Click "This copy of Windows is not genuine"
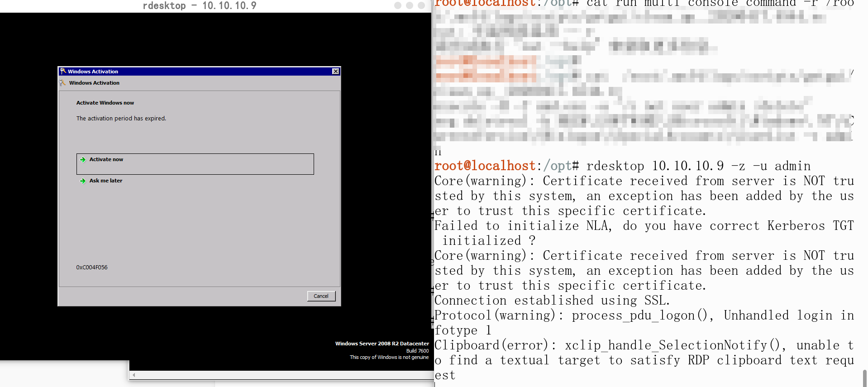Image resolution: width=868 pixels, height=387 pixels. (389, 357)
